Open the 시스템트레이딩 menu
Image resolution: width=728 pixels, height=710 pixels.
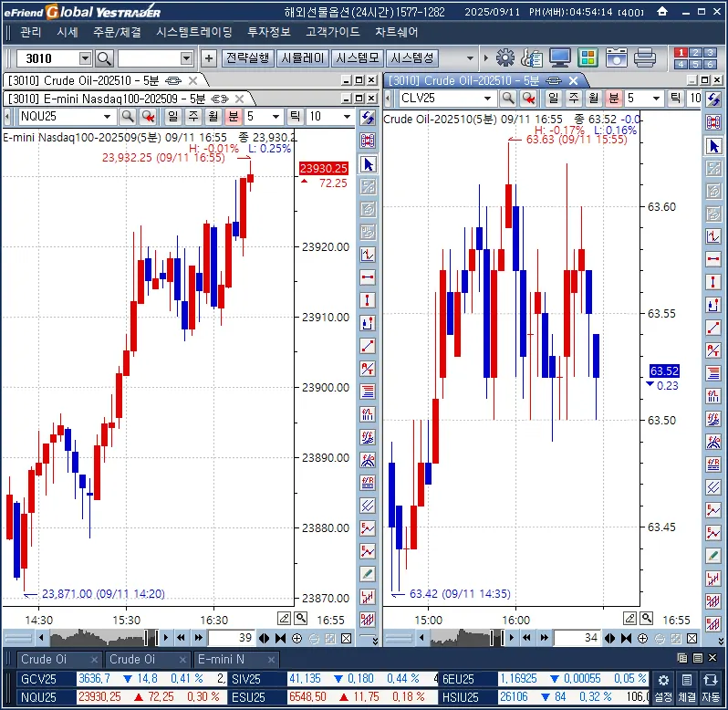pos(194,32)
